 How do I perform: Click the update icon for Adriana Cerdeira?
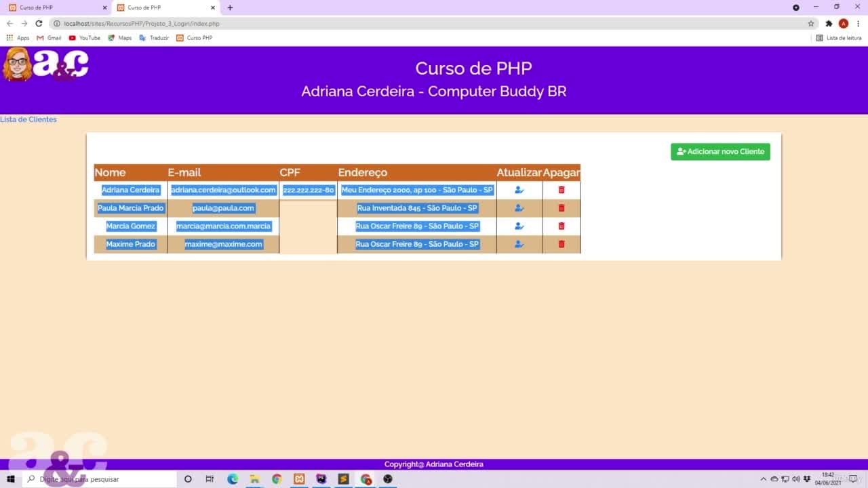[x=519, y=190]
